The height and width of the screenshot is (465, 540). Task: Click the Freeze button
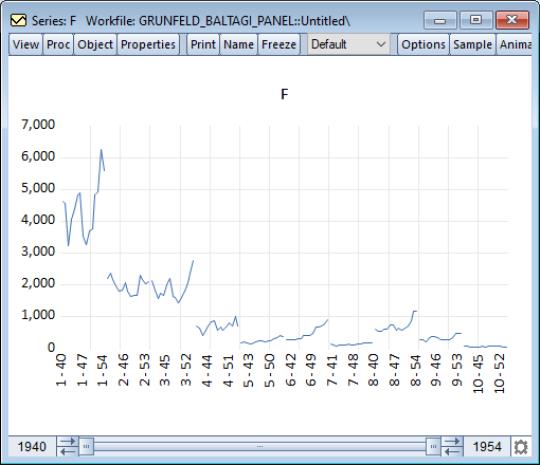point(279,44)
